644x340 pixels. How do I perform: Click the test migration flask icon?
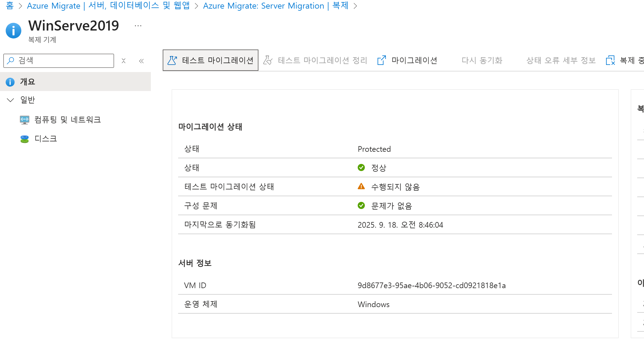[172, 60]
